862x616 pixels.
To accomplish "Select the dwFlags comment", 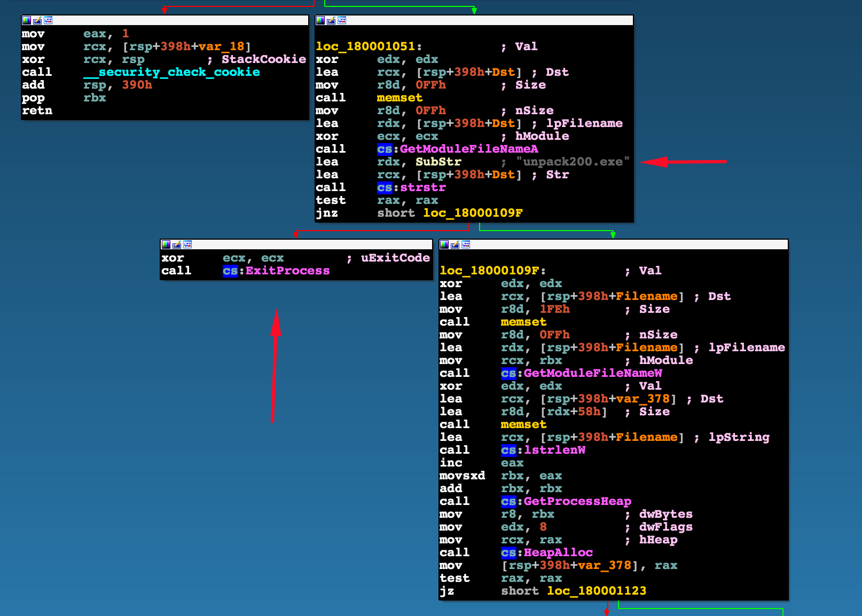I will pos(666,527).
